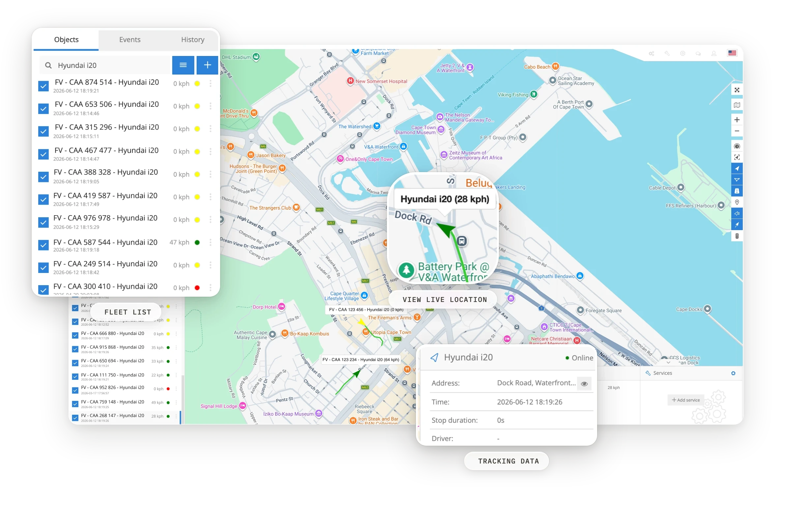Select FV - CAA 268 147 list row
Image resolution: width=812 pixels, height=509 pixels.
[x=125, y=417]
